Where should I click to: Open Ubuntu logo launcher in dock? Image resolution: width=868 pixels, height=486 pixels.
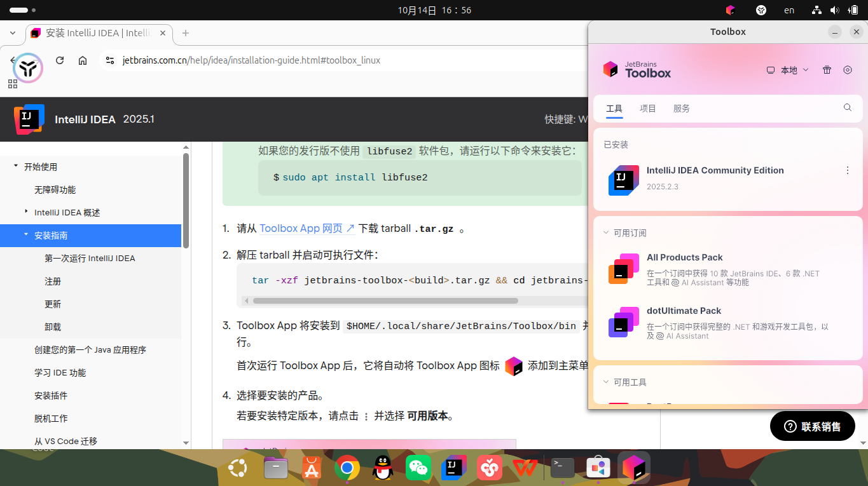(238, 468)
